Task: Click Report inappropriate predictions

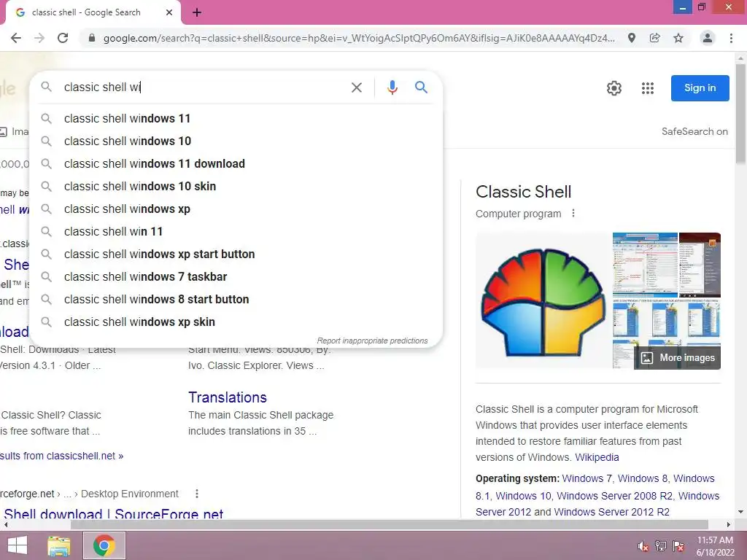Action: coord(372,341)
